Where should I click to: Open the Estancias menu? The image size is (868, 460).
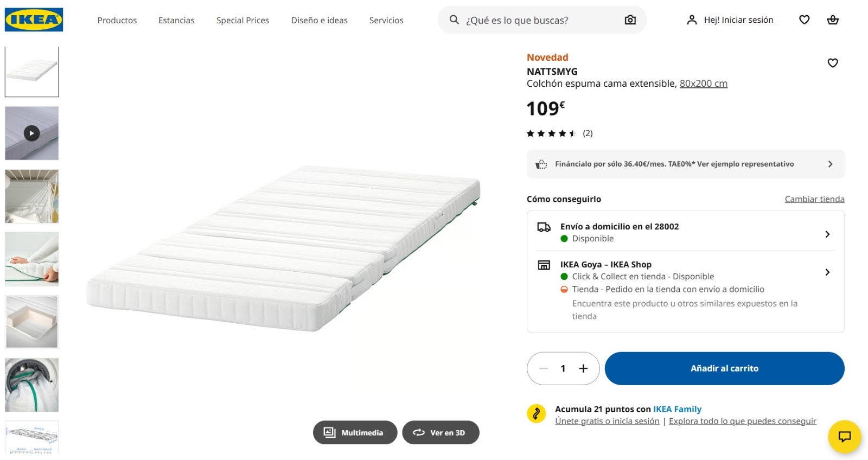[176, 20]
